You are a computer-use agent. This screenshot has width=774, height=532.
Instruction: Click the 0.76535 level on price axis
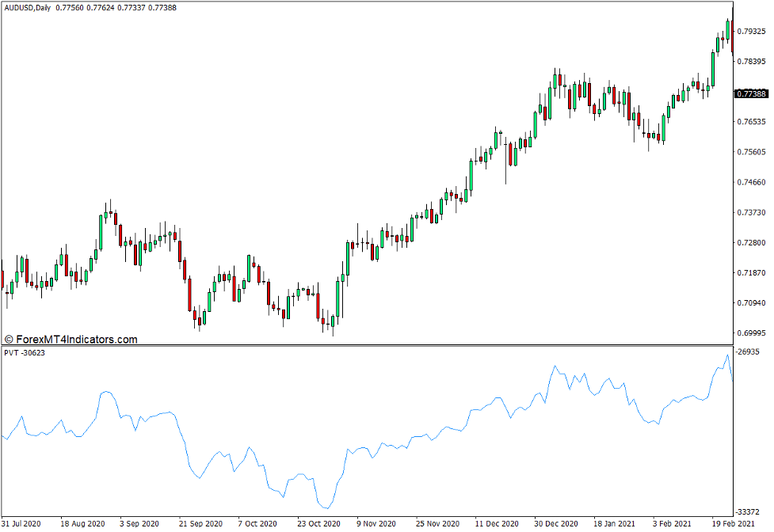click(x=753, y=122)
